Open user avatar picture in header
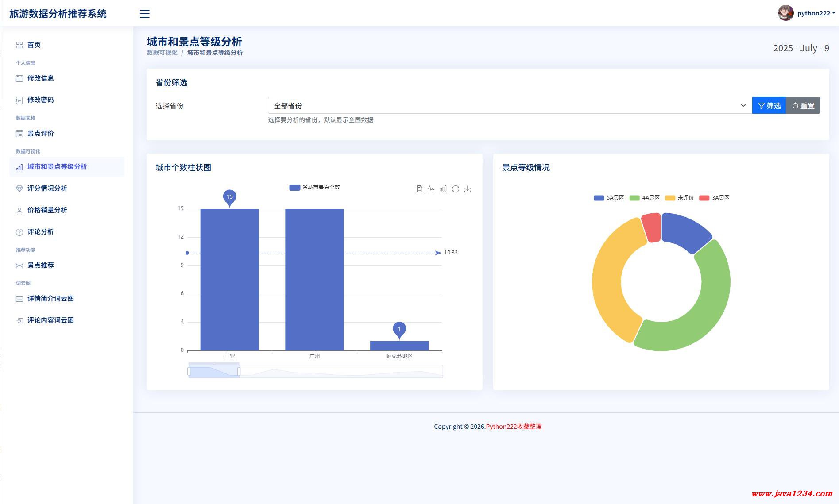 tap(786, 13)
